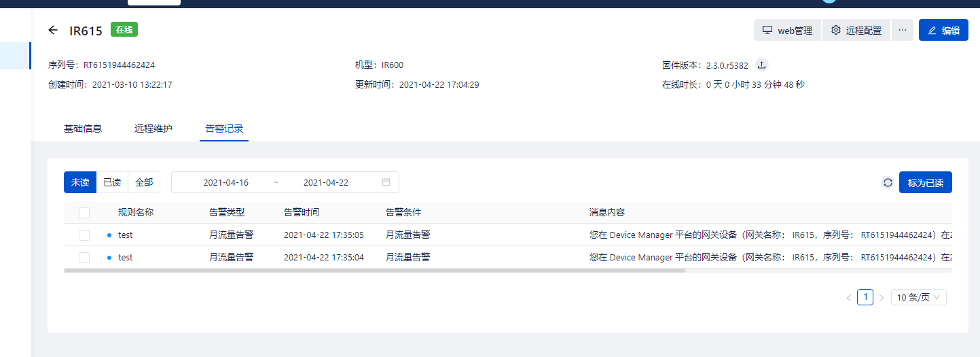Click the firmware upgrade upload icon
Viewport: 980px width, 357px height.
click(x=762, y=65)
